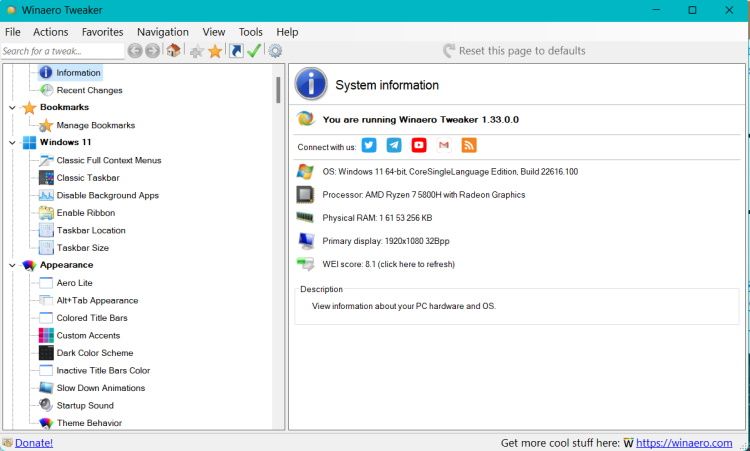This screenshot has width=750, height=451.
Task: Open Winaero's Twitter page icon
Action: pyautogui.click(x=369, y=145)
